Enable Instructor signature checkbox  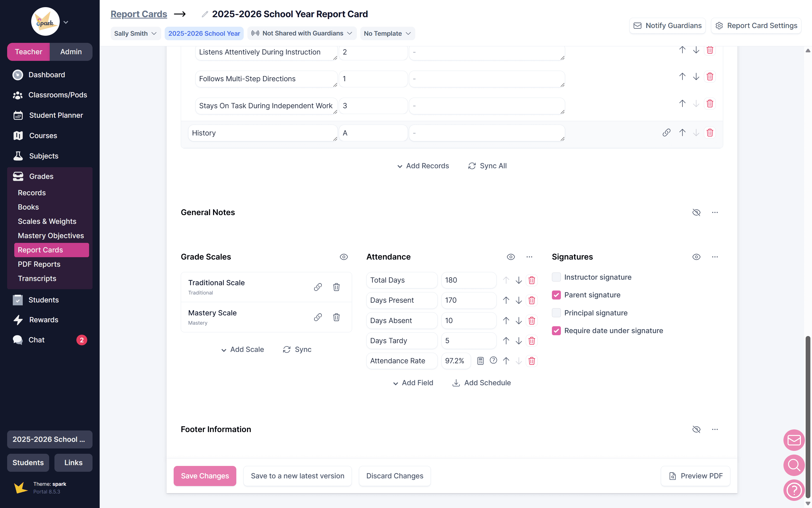(556, 277)
